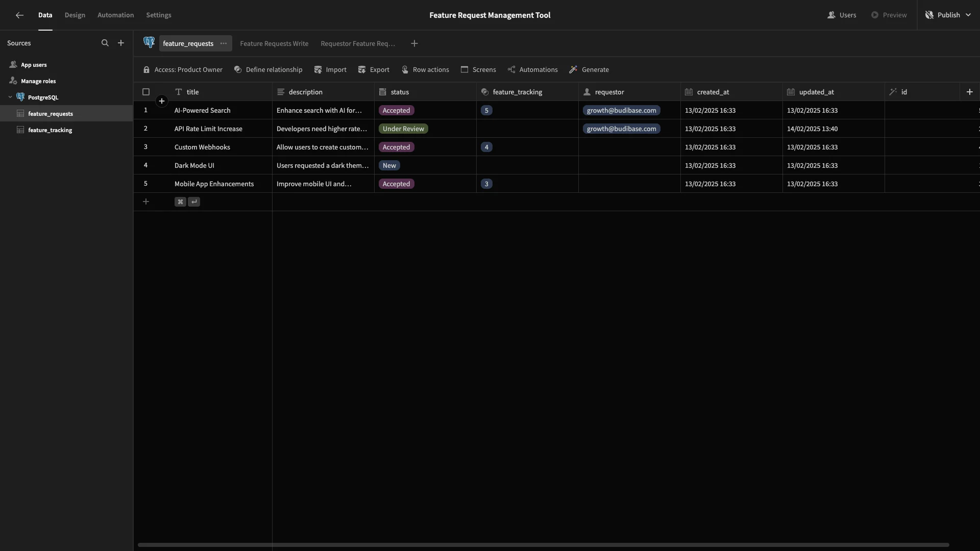Viewport: 980px width, 551px height.
Task: Toggle the select-all rows checkbox
Action: click(x=146, y=92)
